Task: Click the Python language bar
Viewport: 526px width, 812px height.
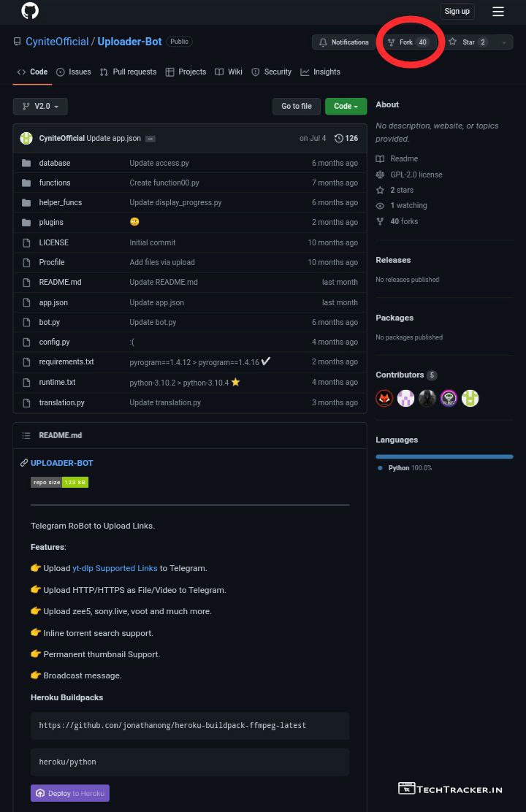Action: (x=444, y=456)
